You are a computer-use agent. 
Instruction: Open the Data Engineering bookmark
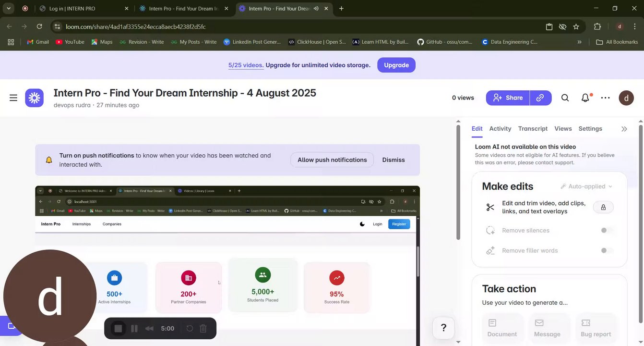click(510, 42)
